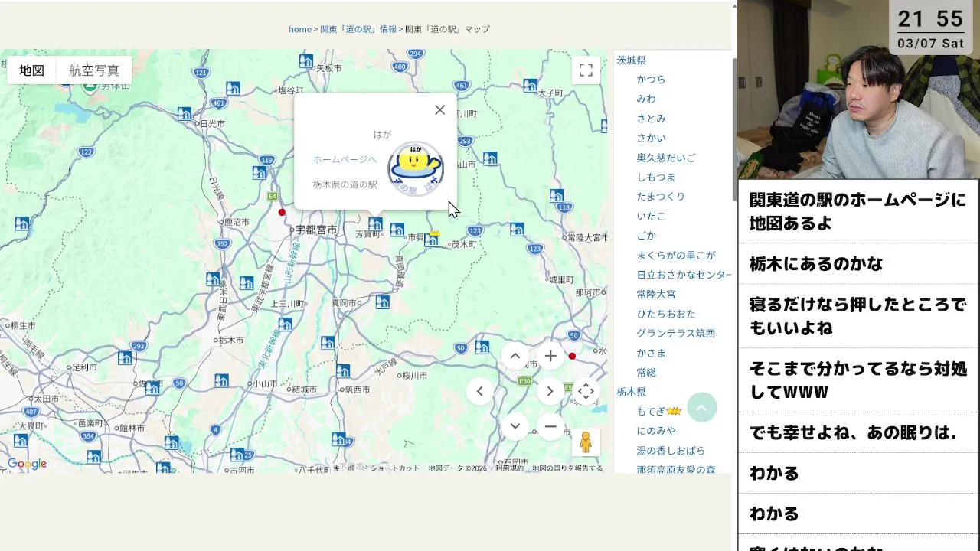
Task: Switch the map to 航空写真 view
Action: [x=94, y=70]
